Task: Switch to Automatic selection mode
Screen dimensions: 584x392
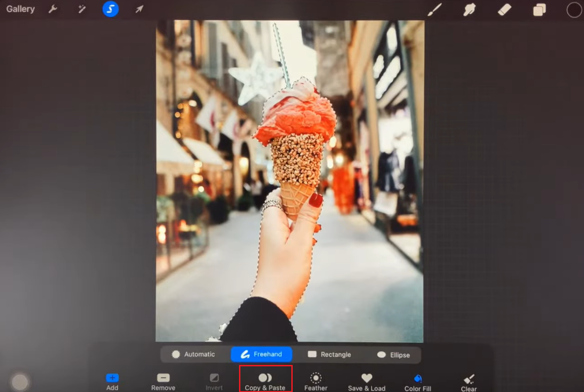Action: (193, 354)
